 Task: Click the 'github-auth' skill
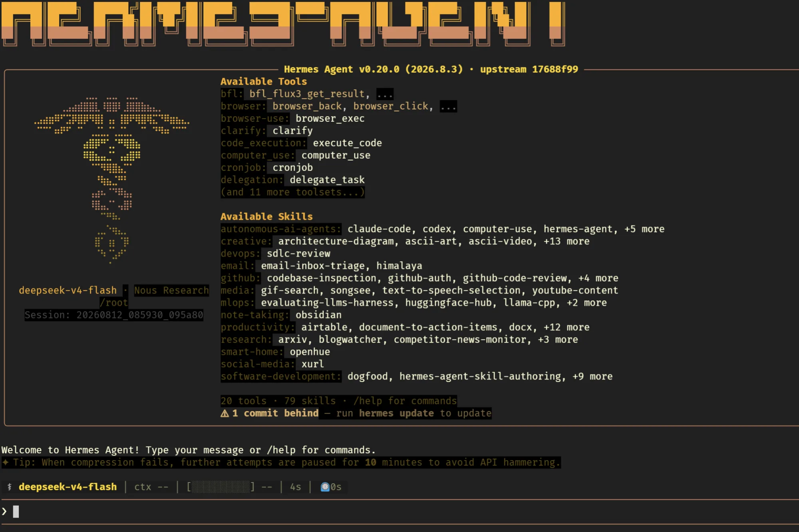click(x=419, y=278)
